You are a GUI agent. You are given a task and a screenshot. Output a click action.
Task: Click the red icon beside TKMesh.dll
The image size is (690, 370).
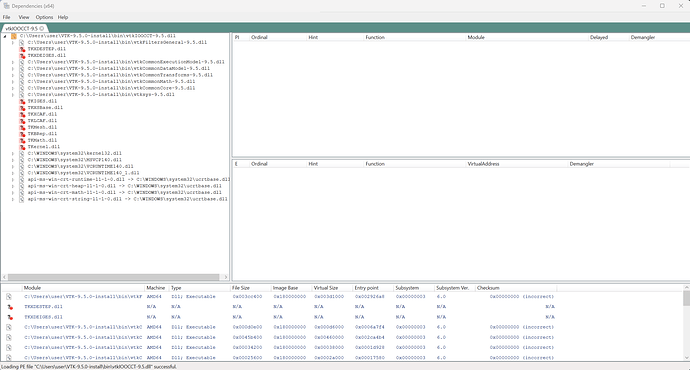point(22,128)
